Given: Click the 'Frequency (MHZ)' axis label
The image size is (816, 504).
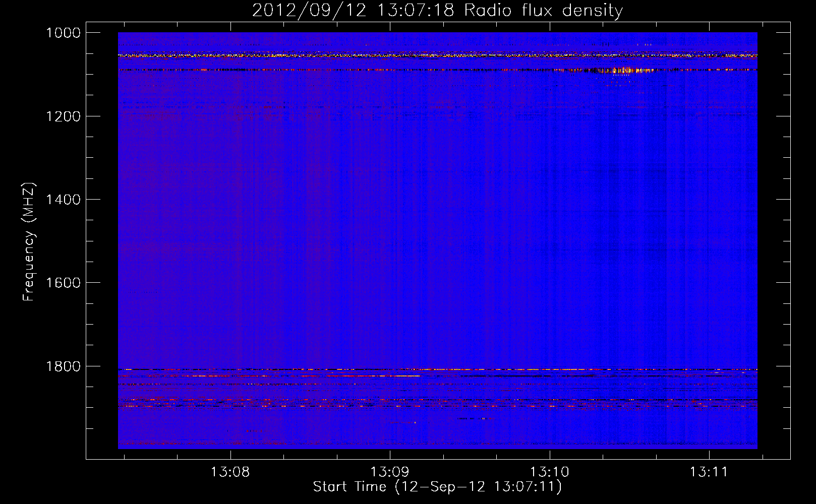Looking at the screenshot, I should tap(29, 242).
